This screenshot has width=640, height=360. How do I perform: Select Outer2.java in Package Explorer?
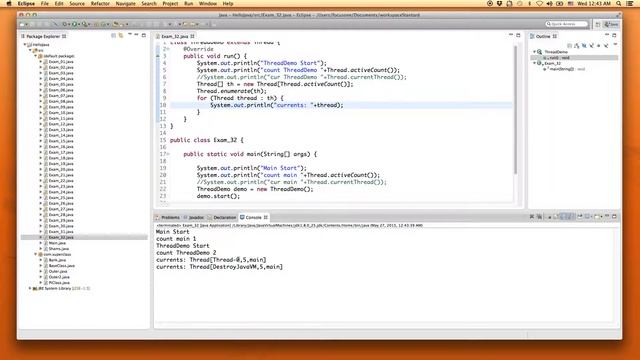pyautogui.click(x=59, y=277)
